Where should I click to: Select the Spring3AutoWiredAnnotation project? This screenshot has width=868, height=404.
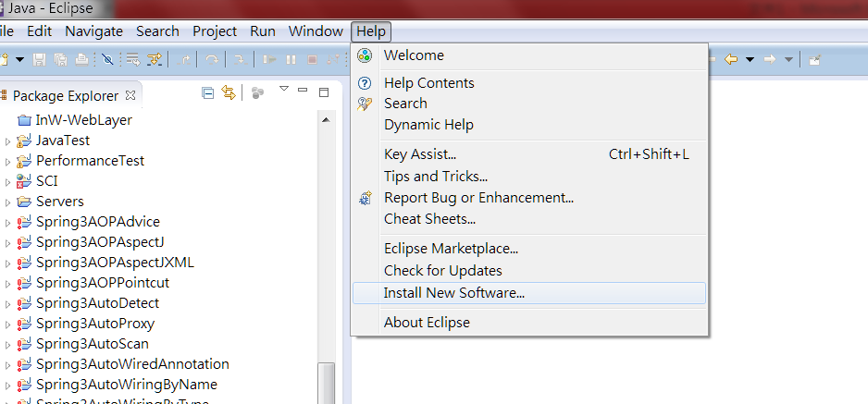pyautogui.click(x=132, y=364)
